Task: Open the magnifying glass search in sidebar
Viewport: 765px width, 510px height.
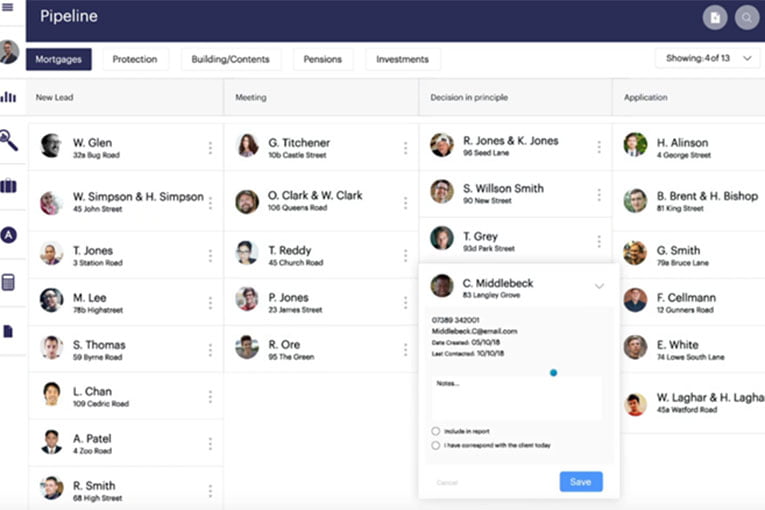Action: [9, 140]
